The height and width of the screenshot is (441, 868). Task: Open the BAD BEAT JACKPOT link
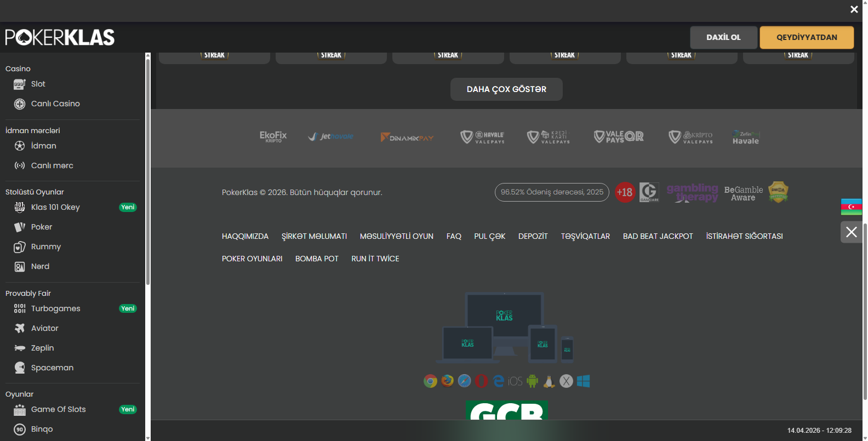pyautogui.click(x=658, y=236)
